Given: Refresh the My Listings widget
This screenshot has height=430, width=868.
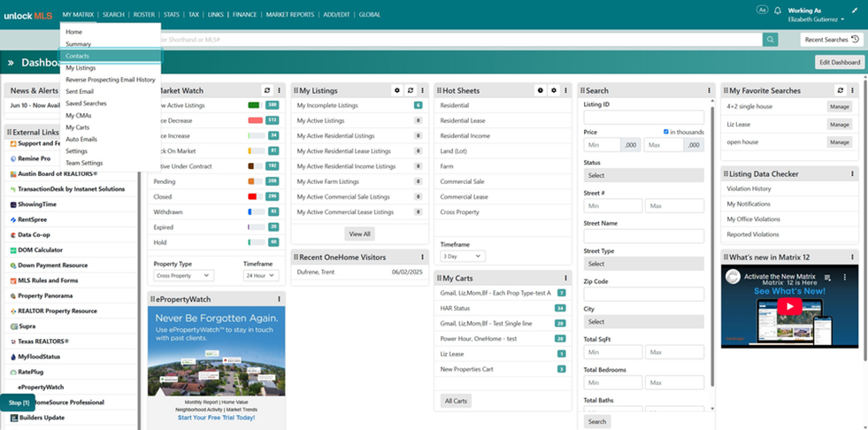Looking at the screenshot, I should click(411, 90).
